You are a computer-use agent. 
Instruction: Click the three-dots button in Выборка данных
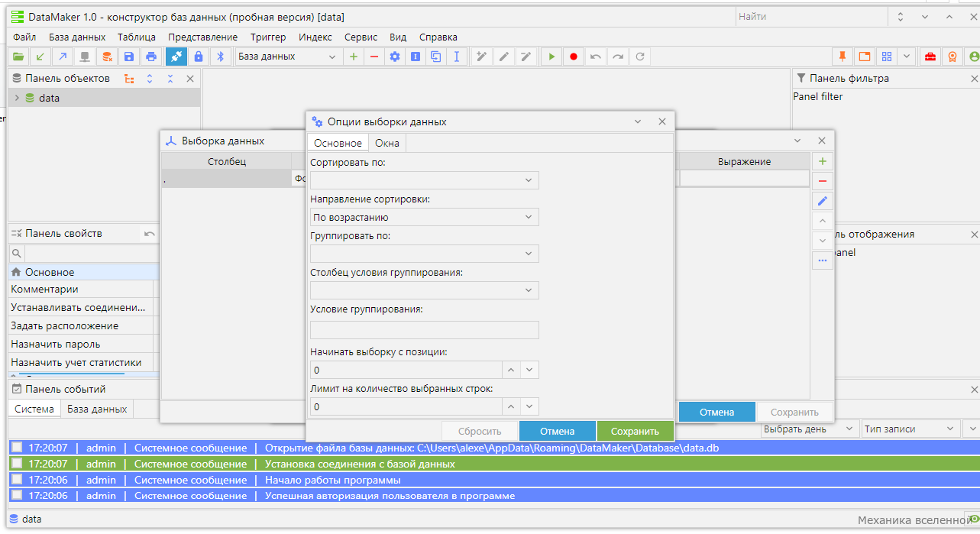(823, 261)
